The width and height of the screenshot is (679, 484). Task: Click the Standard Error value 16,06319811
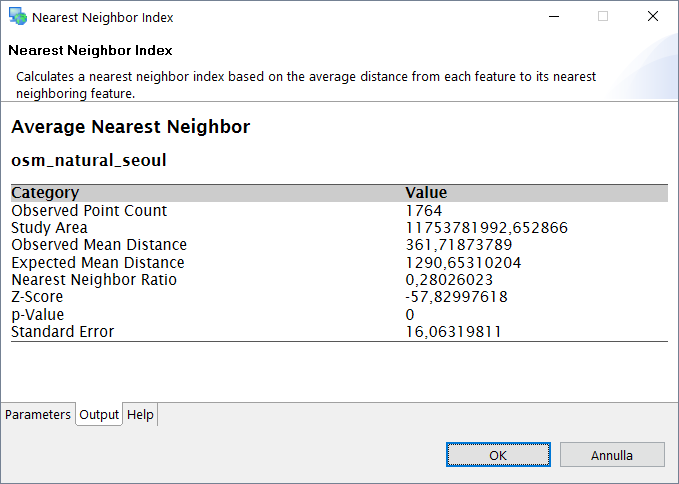(453, 332)
